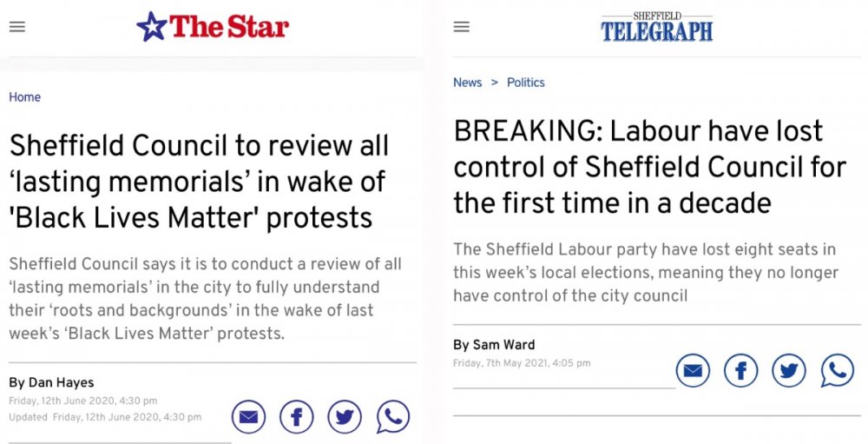The height and width of the screenshot is (444, 868).
Task: Click the BREAKING Labour lost control headline
Action: [x=649, y=167]
